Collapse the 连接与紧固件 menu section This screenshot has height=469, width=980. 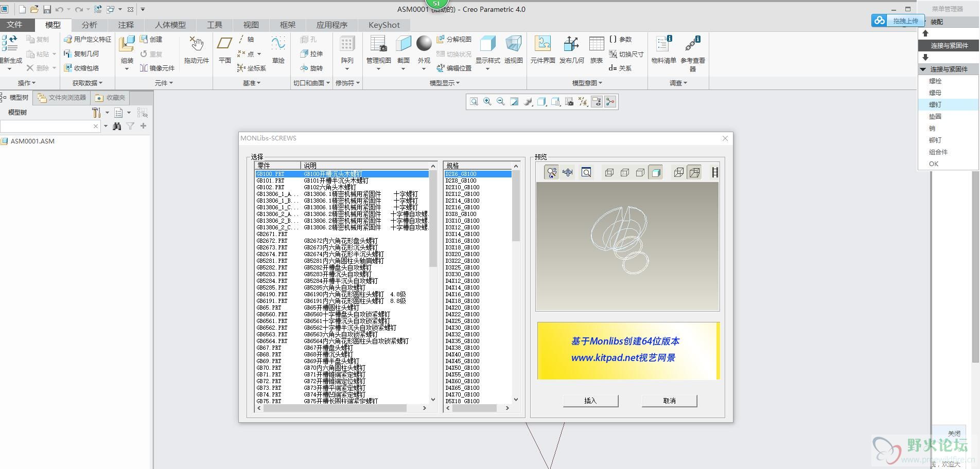(923, 69)
